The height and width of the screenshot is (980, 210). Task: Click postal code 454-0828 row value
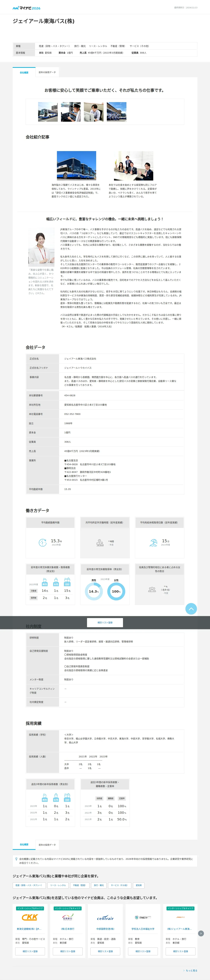pos(70,395)
